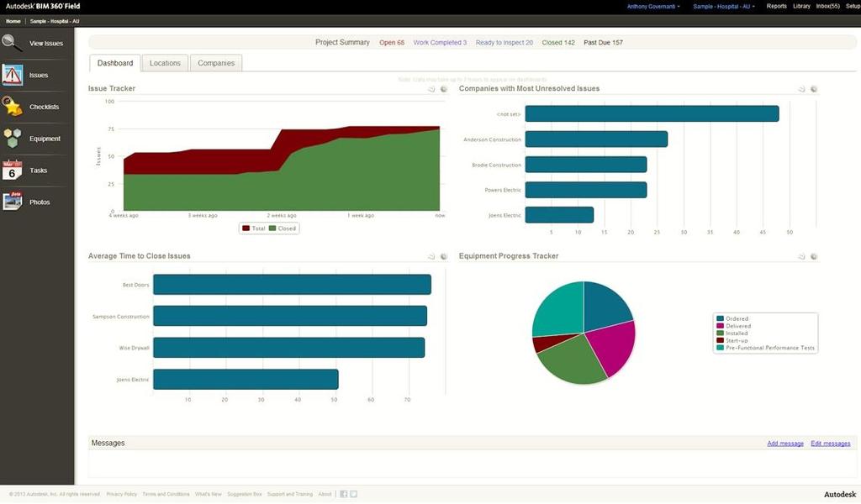
Task: Open the Setup menu
Action: point(853,6)
